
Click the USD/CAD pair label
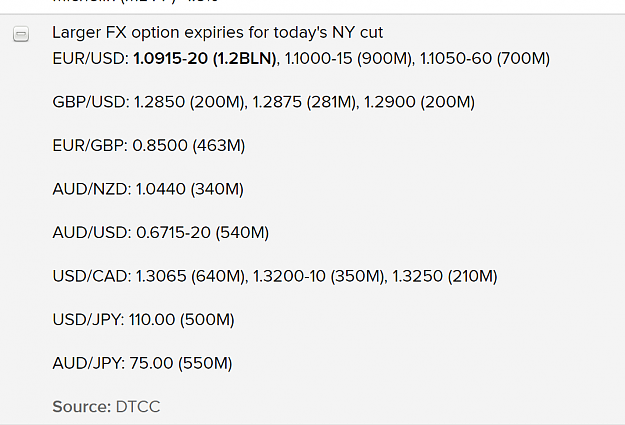point(92,276)
